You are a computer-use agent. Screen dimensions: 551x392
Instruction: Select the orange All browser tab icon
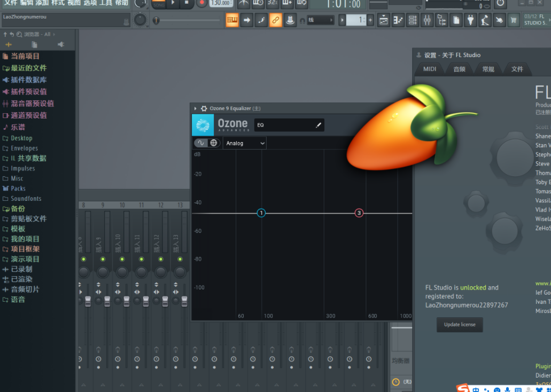click(9, 45)
